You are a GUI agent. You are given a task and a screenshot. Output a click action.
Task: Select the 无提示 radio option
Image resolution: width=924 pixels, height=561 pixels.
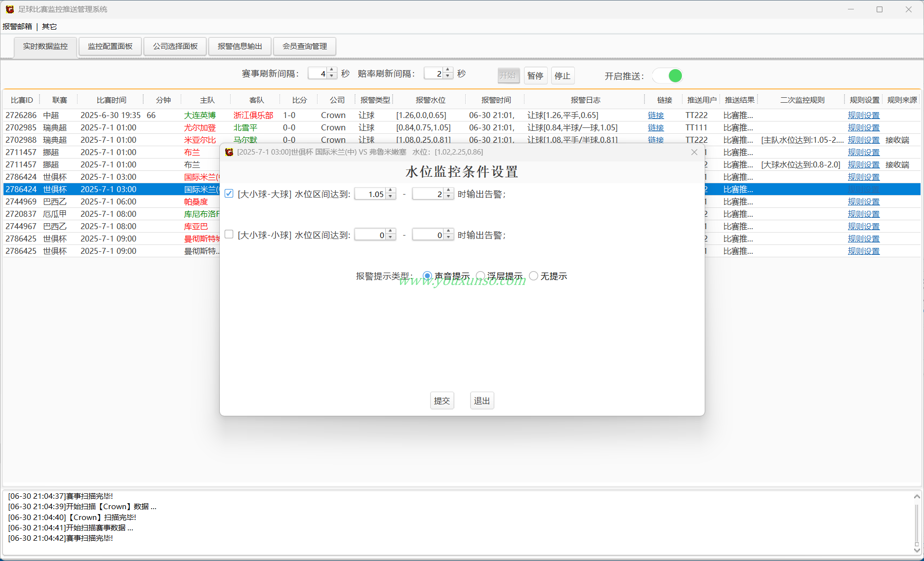click(x=533, y=276)
